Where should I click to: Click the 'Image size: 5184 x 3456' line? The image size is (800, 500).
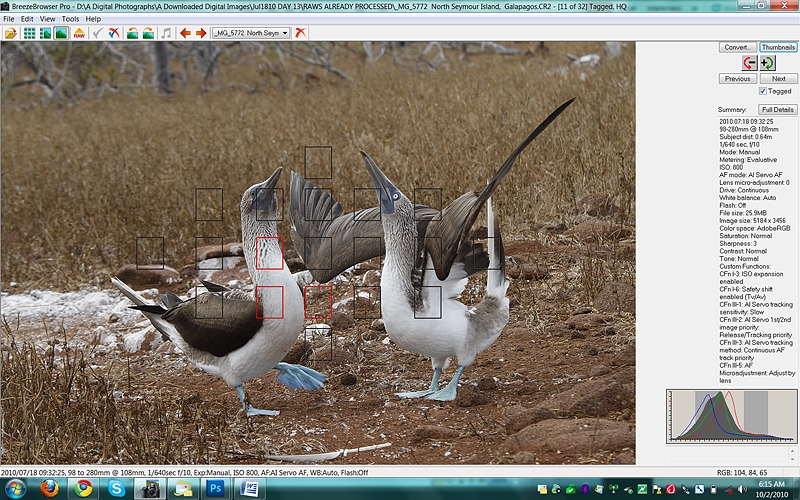[x=753, y=221]
